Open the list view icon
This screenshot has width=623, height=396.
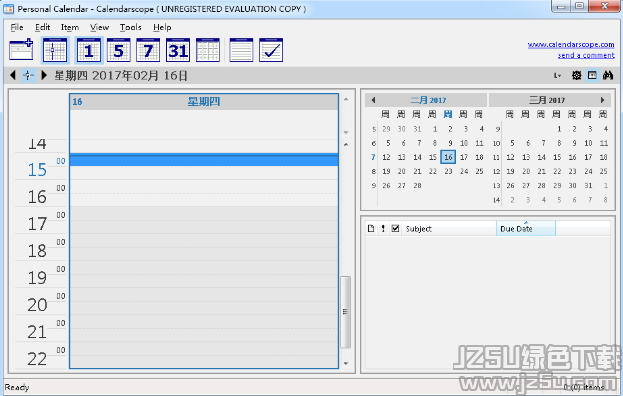pos(241,50)
